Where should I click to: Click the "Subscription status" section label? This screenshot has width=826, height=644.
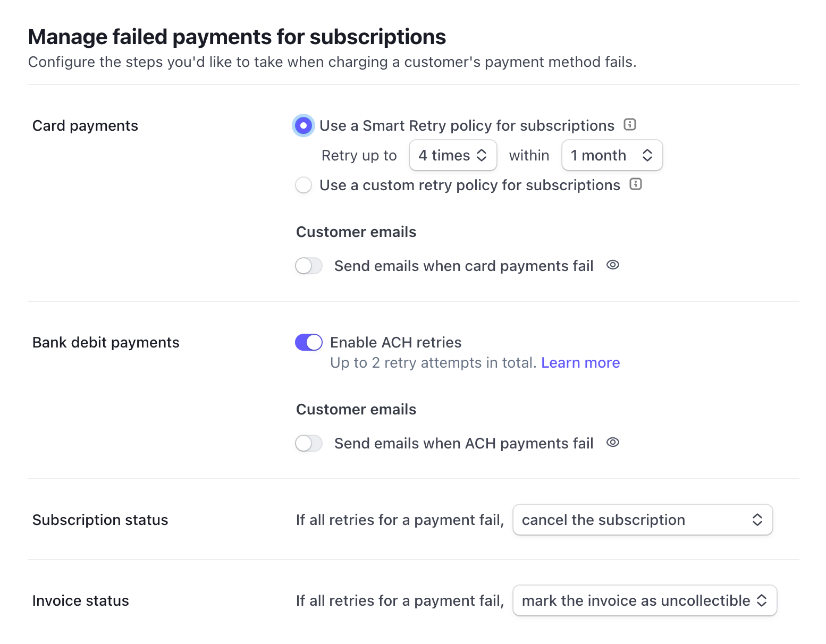[100, 520]
